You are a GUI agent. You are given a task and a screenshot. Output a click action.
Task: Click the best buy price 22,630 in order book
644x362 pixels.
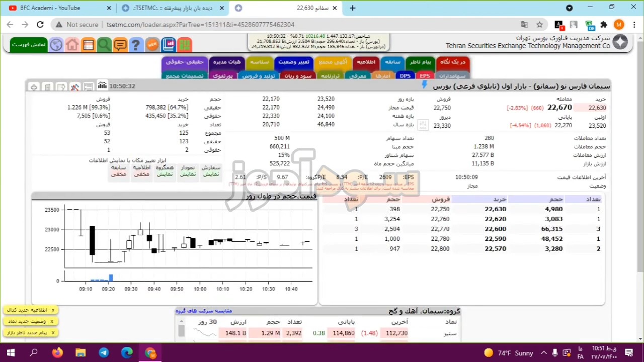(x=495, y=209)
